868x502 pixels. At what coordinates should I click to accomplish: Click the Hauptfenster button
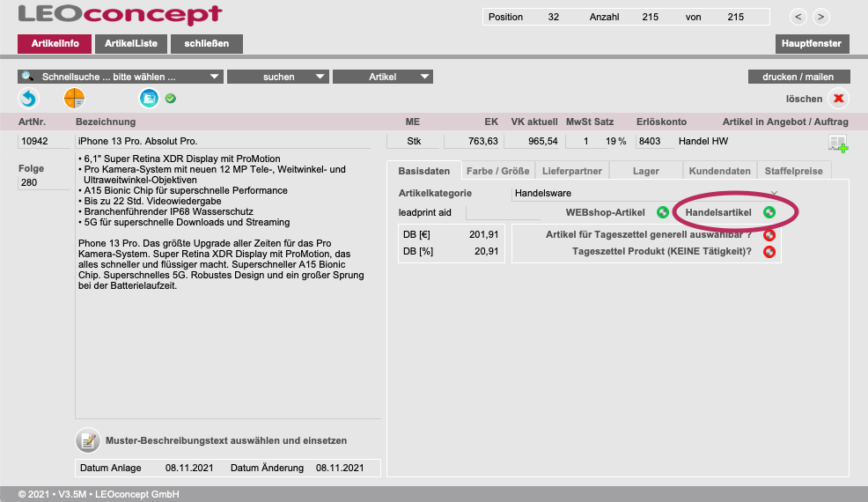(812, 43)
